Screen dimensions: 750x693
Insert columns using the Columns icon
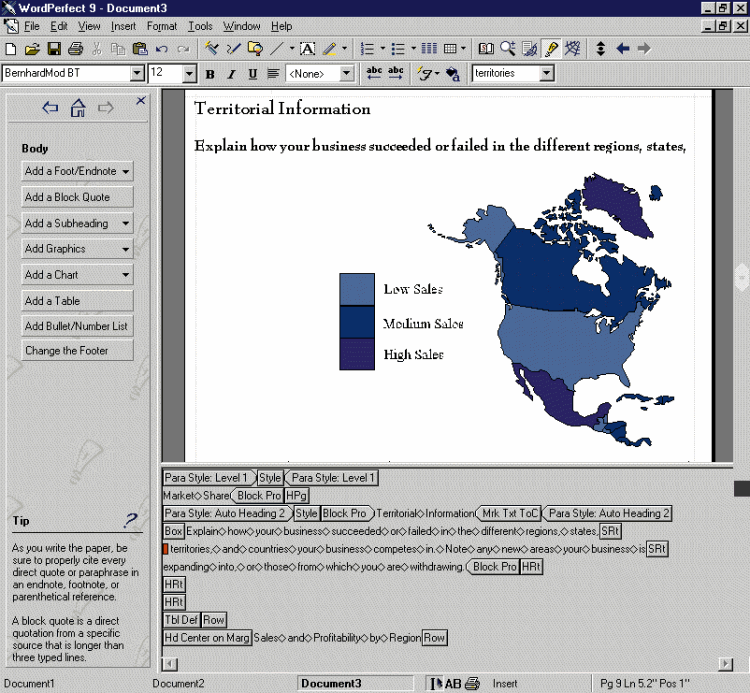coord(429,48)
